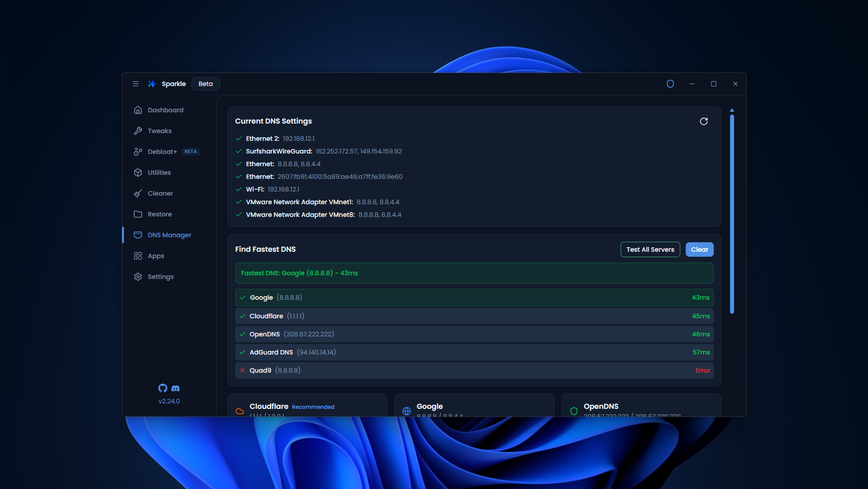The width and height of the screenshot is (868, 489).
Task: Click the vertical scrollbar thumb
Action: (x=732, y=214)
